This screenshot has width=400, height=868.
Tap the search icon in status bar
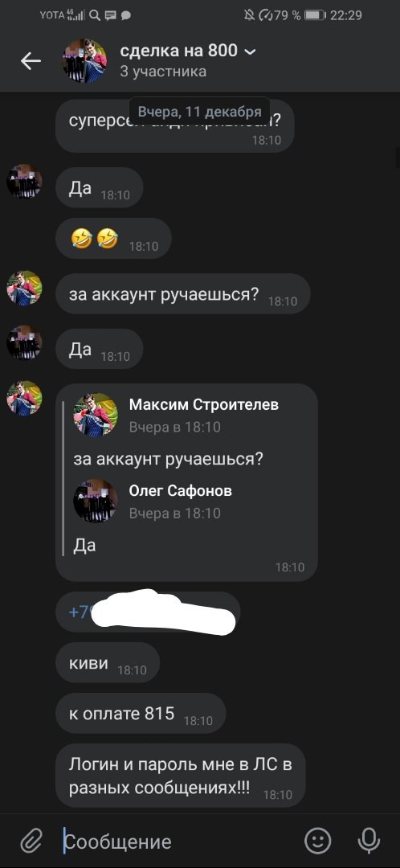95,15
